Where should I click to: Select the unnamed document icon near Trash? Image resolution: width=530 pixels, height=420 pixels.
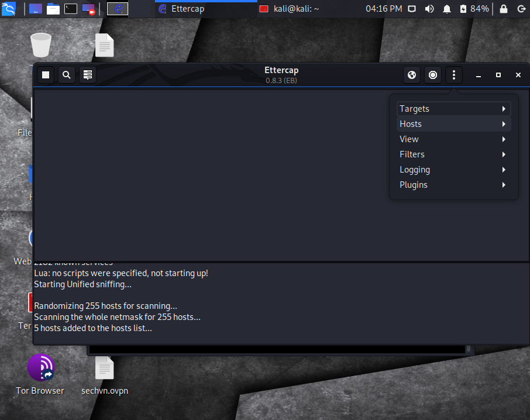[105, 45]
